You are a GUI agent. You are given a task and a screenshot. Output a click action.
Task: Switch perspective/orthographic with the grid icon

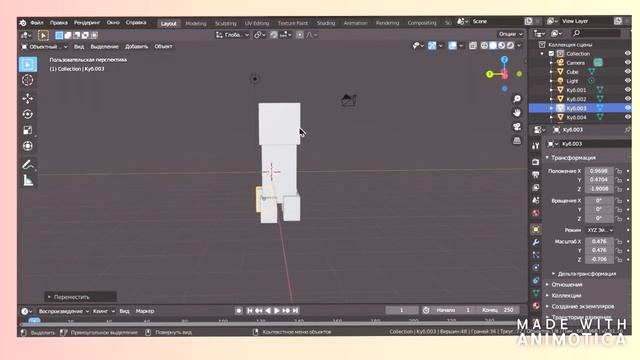[x=517, y=140]
